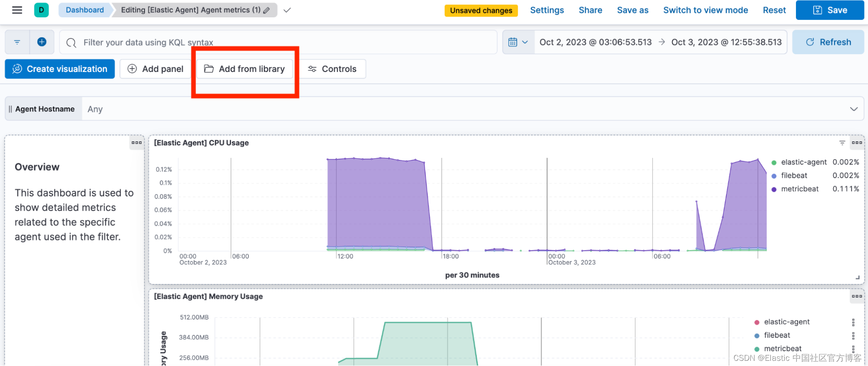Refresh the dashboard data

tap(828, 42)
